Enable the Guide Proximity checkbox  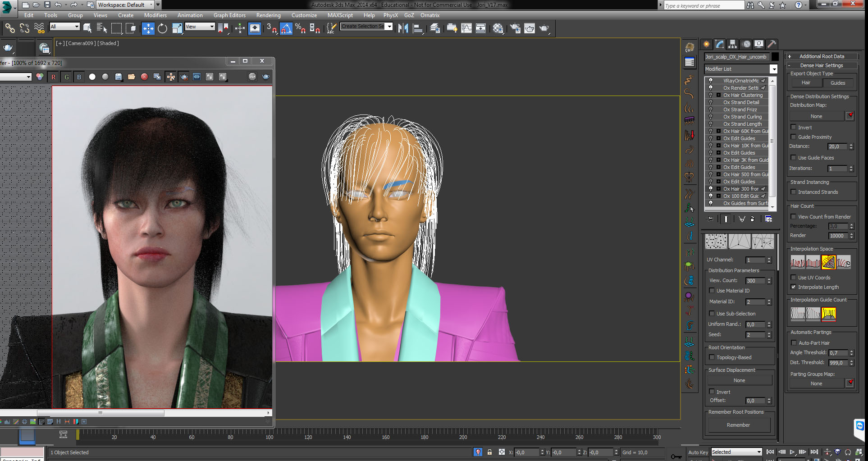pyautogui.click(x=794, y=137)
